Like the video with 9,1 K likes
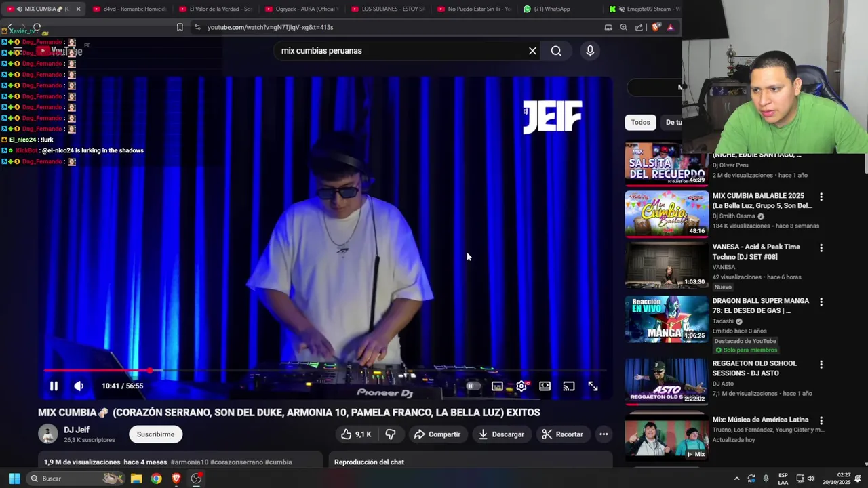Image resolution: width=868 pixels, height=488 pixels. click(x=356, y=434)
